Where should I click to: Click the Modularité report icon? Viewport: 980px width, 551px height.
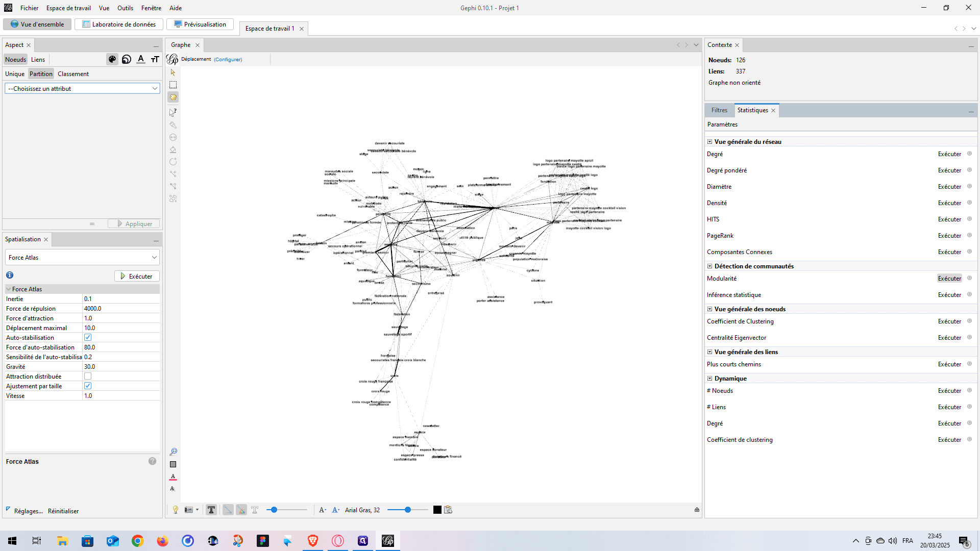pos(969,278)
